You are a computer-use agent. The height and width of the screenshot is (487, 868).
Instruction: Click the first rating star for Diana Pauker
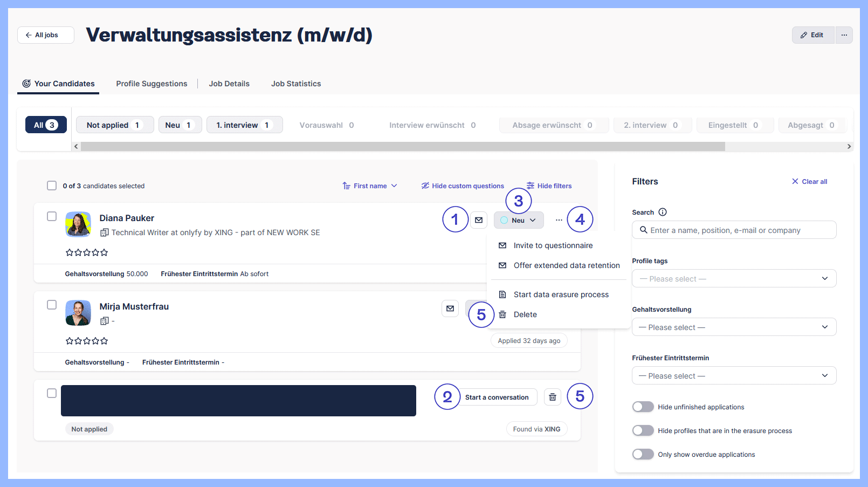point(70,252)
